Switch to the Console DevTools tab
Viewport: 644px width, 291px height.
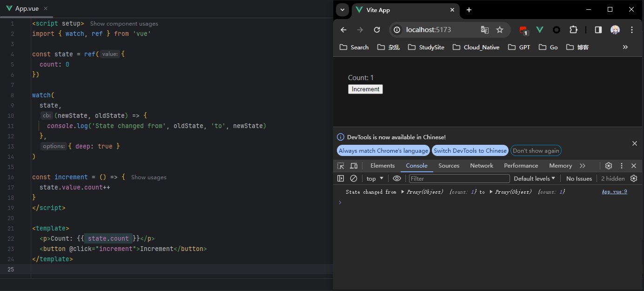coord(416,166)
